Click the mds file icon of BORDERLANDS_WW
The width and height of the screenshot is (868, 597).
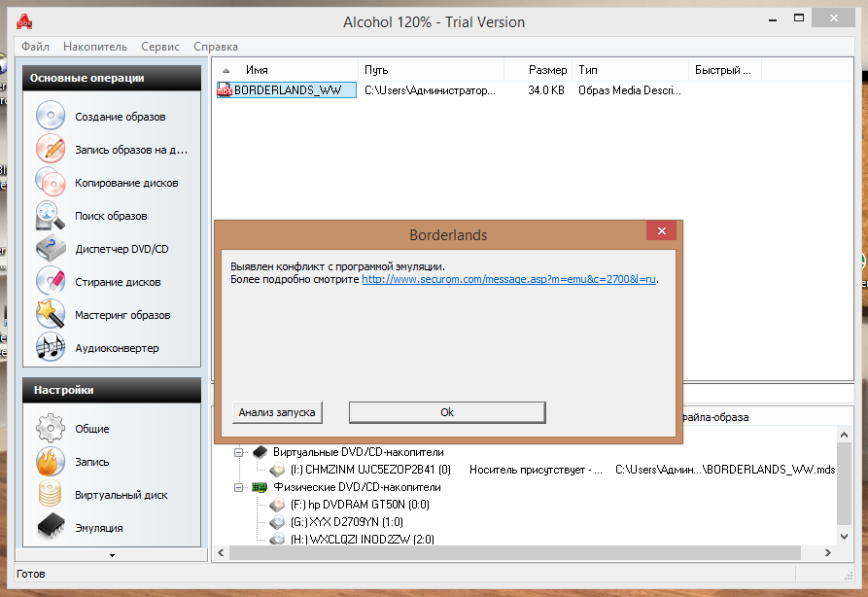coord(225,89)
